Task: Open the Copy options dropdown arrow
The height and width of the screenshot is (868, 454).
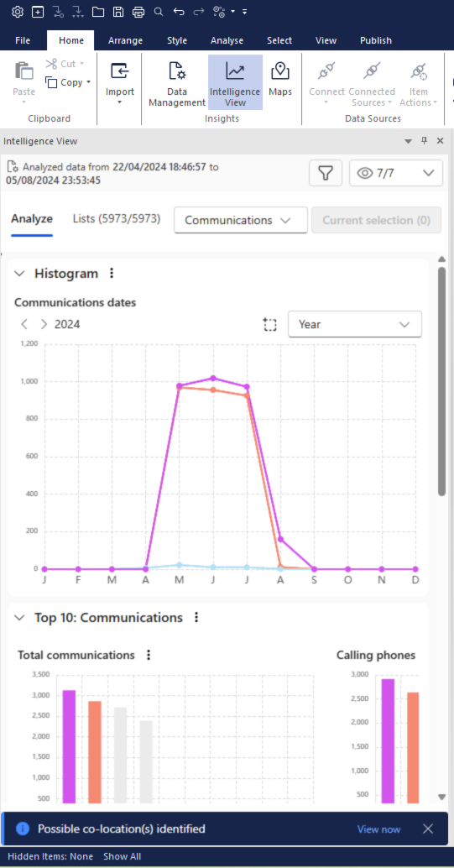Action: tap(88, 82)
